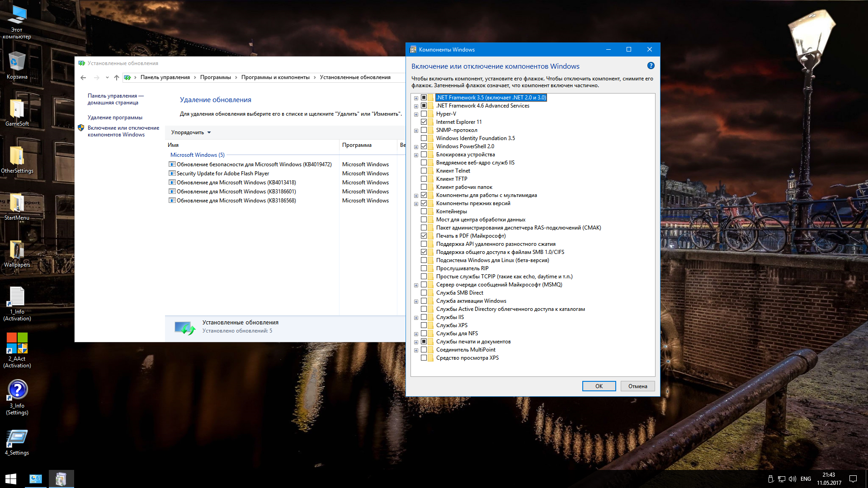Screen dimensions: 868x488
Task: Open 'Включение или отключение компонентов Windows' link
Action: point(123,131)
